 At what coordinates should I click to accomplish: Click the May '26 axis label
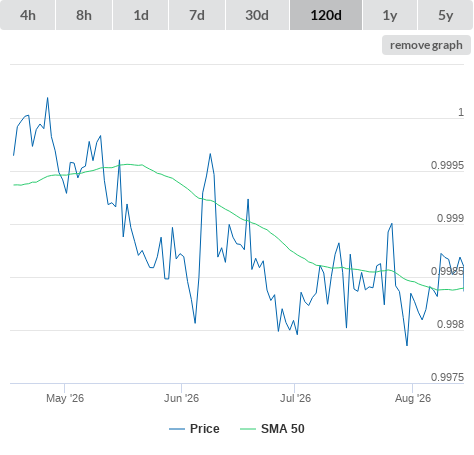[65, 398]
